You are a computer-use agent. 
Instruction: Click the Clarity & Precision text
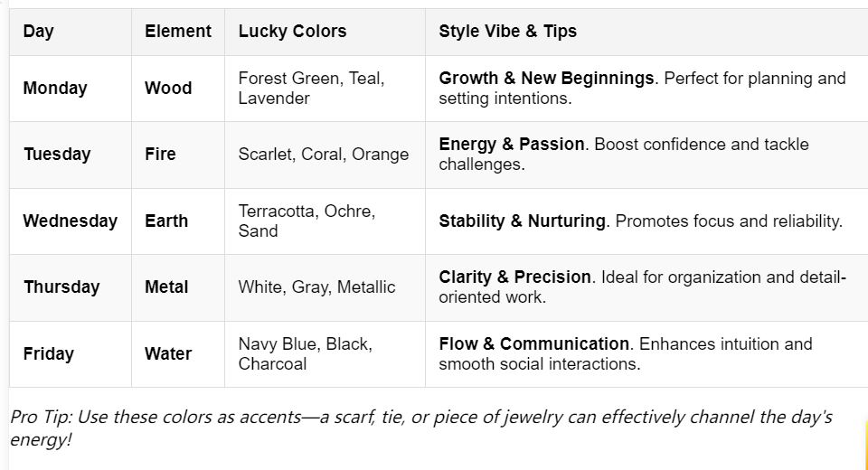(514, 277)
